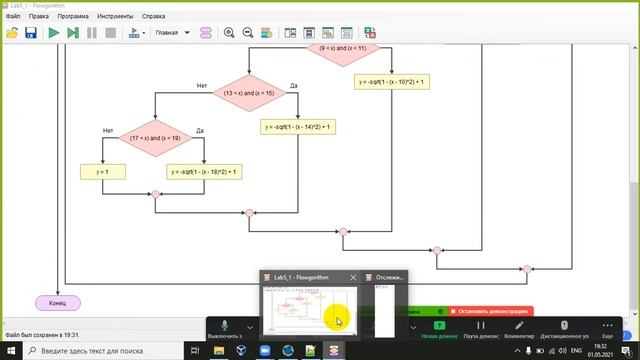Click the red Остановить демонстрацию button
Screen dimensions: 640x360
tap(490, 311)
